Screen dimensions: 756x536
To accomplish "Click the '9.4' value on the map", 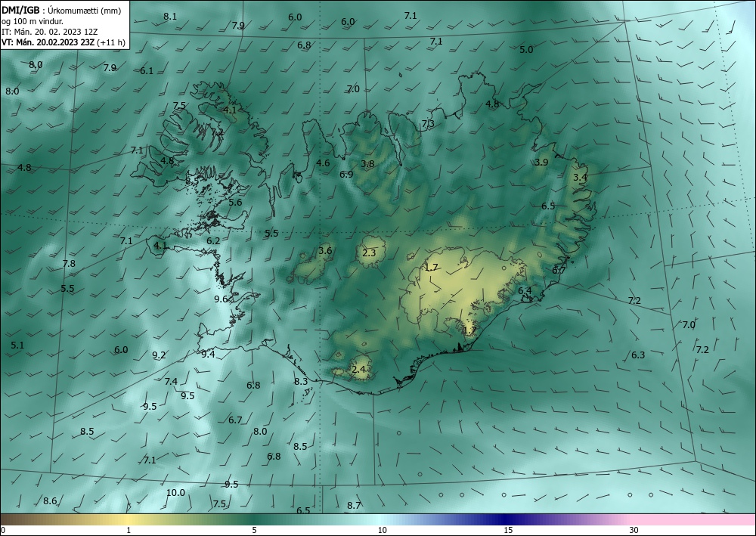I will click(x=208, y=355).
